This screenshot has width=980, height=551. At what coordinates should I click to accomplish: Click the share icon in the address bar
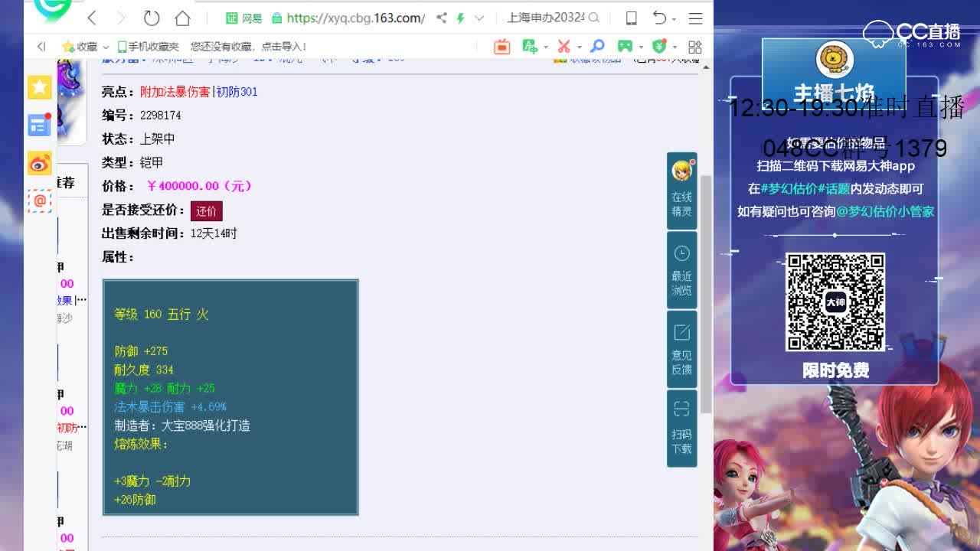(x=441, y=18)
